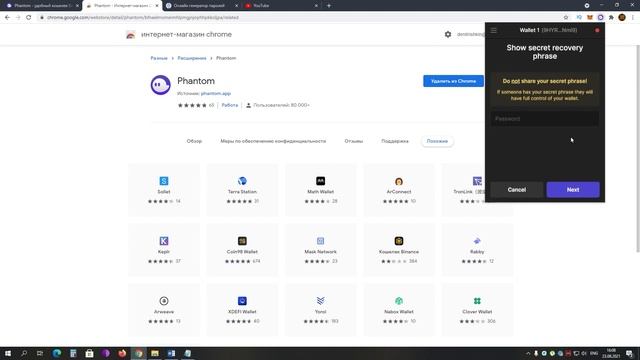Open the Rabby extension card
Viewport: 640px width, 360px height.
pyautogui.click(x=477, y=250)
